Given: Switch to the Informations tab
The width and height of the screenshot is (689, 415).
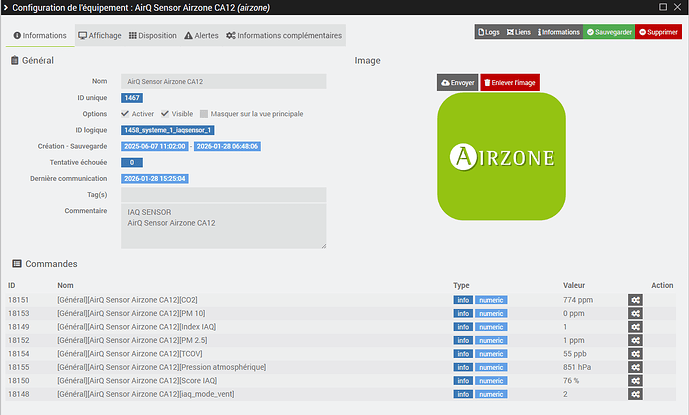Looking at the screenshot, I should 40,36.
